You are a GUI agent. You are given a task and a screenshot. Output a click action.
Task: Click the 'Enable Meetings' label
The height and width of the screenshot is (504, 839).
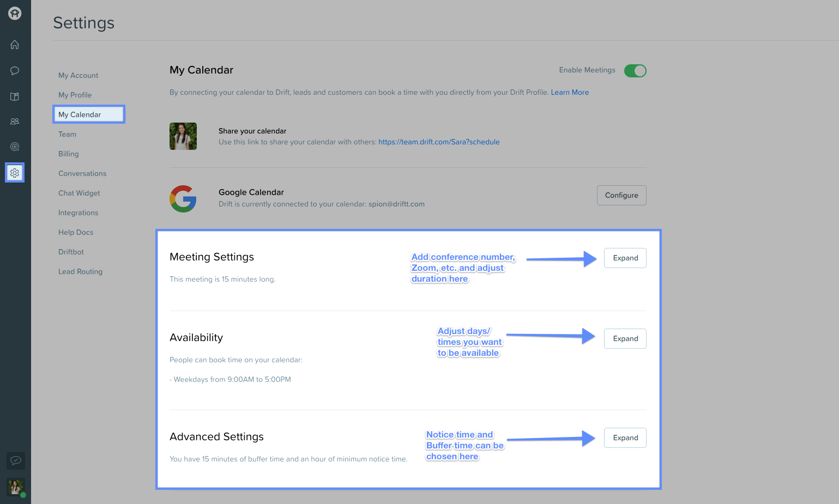tap(587, 70)
